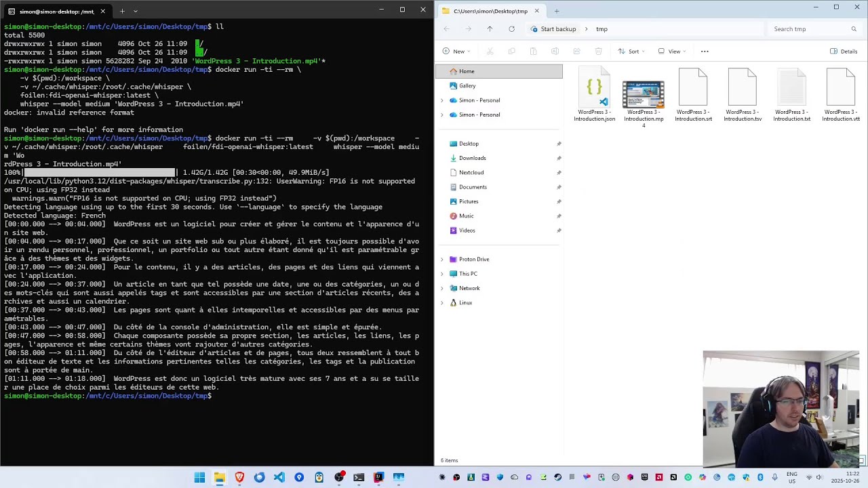This screenshot has height=488, width=868.
Task: Refresh the tmp folder view
Action: [511, 29]
